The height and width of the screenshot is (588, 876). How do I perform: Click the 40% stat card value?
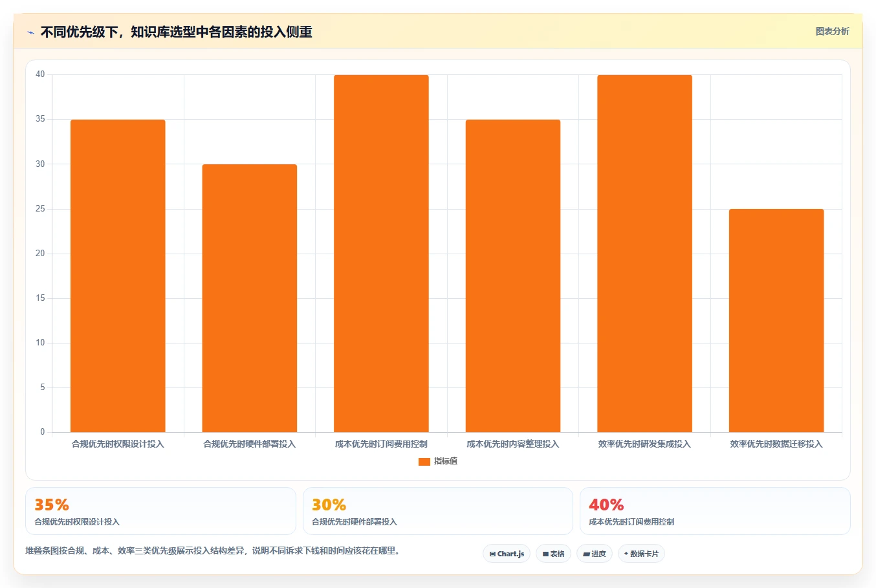pos(606,505)
